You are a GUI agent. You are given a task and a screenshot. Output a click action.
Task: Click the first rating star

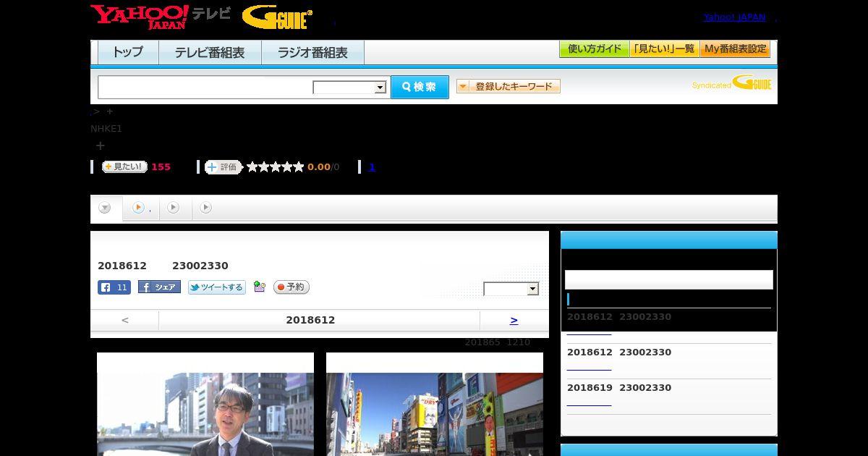tap(252, 166)
